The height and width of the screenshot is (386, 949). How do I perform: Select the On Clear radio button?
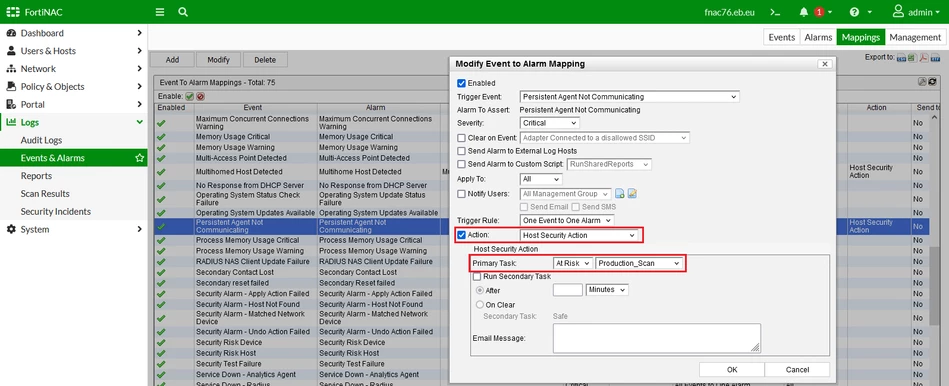pyautogui.click(x=480, y=305)
